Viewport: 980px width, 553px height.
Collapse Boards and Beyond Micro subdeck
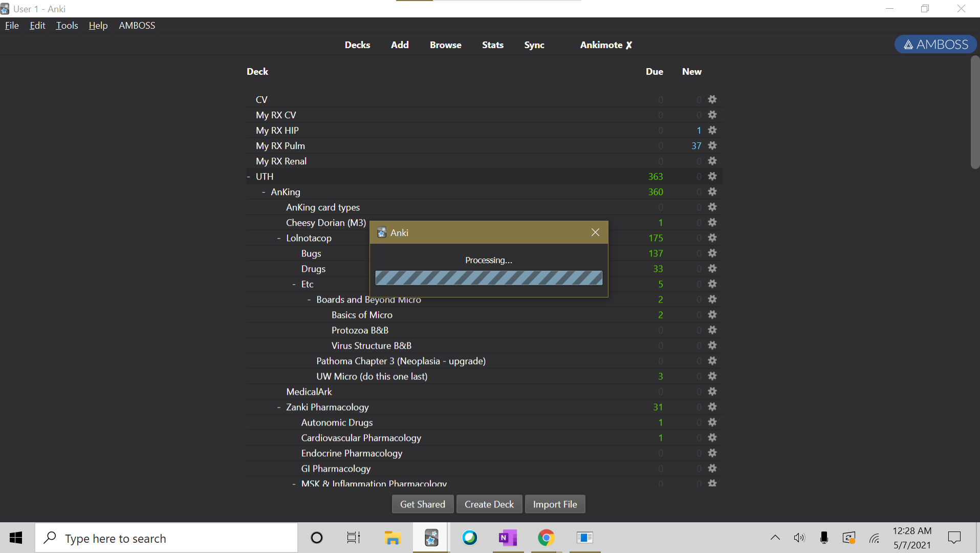tap(309, 300)
